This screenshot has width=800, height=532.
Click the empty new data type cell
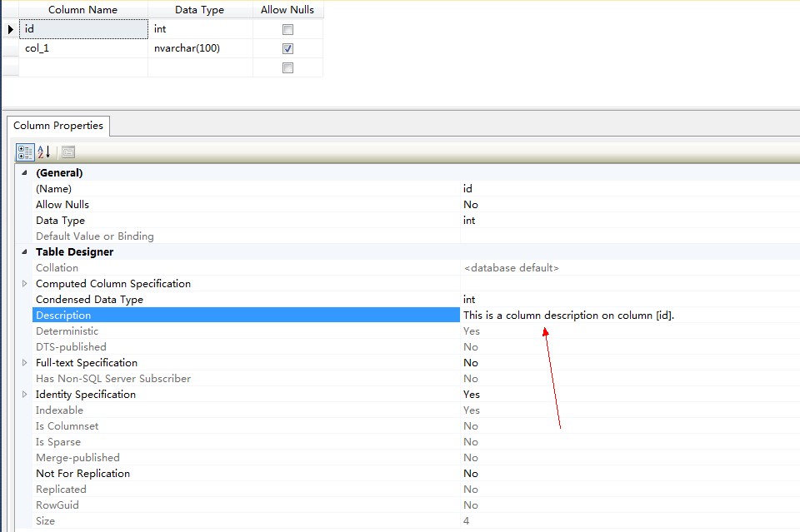(200, 67)
